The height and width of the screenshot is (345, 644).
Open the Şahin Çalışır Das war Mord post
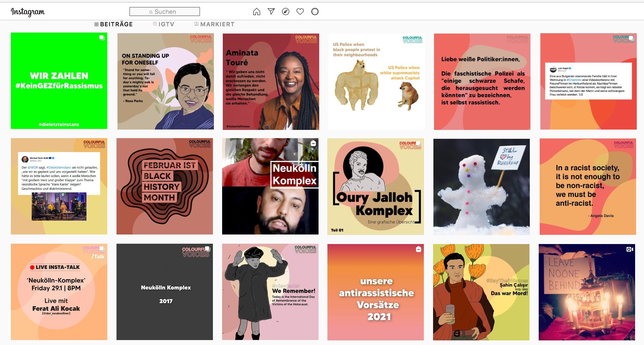click(x=481, y=292)
